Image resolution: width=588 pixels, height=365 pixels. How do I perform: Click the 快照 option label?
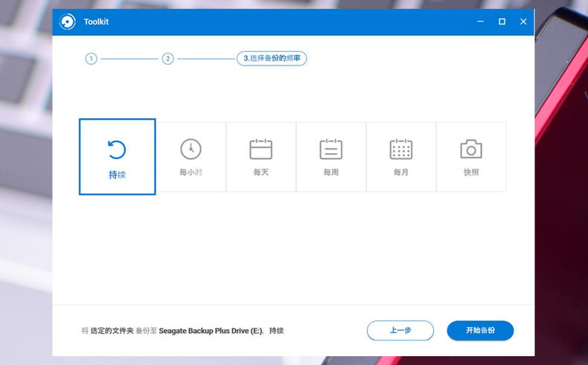[x=471, y=172]
